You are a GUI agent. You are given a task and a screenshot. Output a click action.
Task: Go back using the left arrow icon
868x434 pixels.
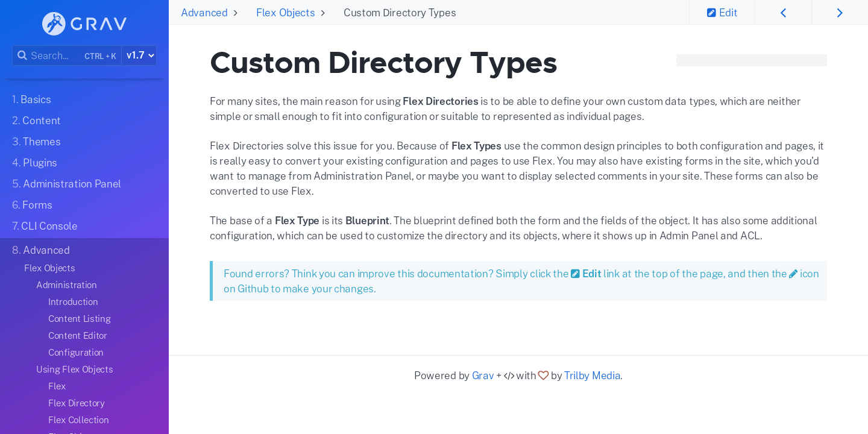click(x=783, y=12)
